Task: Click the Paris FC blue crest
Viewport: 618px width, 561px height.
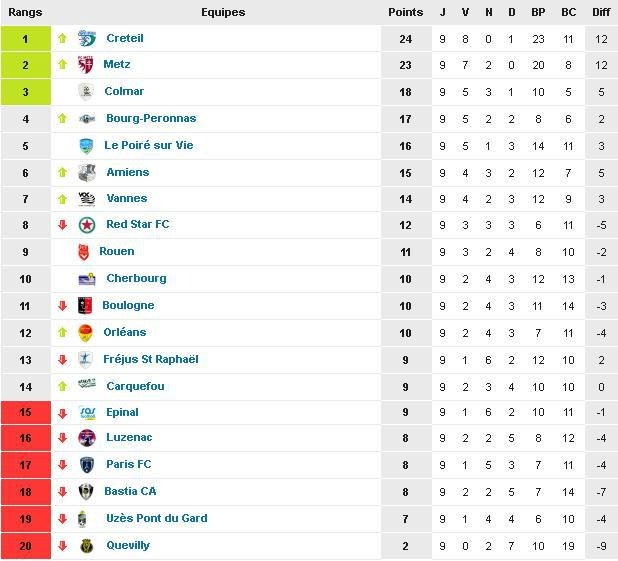Action: 86,465
